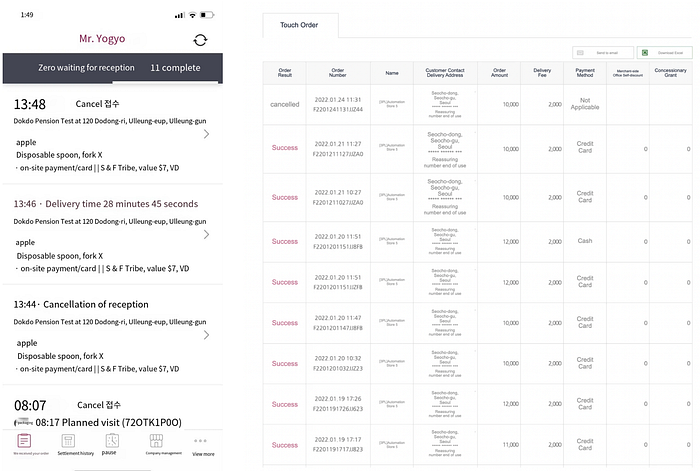Tap the '13:46 · Delivery time 28 minutes 45 seconds' heading
The height and width of the screenshot is (471, 700).
(106, 204)
